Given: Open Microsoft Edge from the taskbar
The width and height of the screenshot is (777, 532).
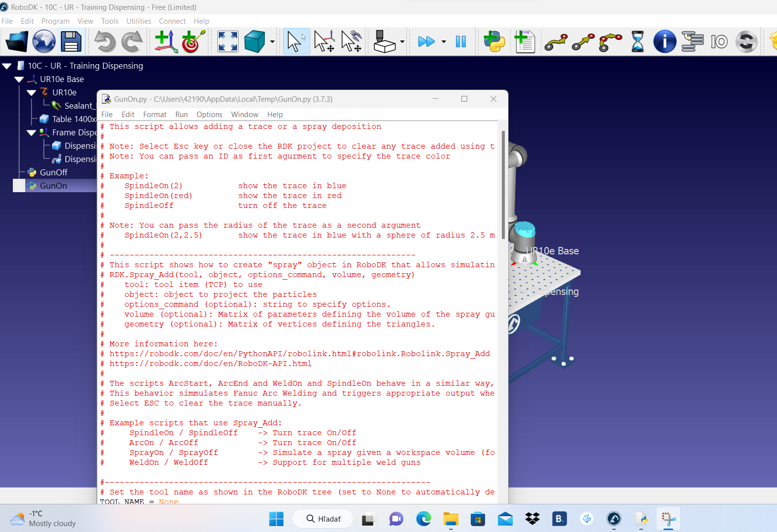Looking at the screenshot, I should coord(423,519).
